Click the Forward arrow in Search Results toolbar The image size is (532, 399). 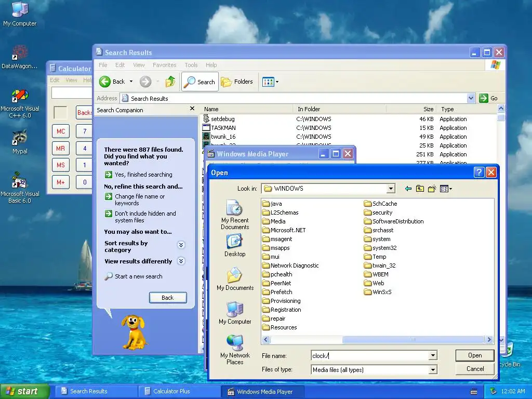point(145,82)
